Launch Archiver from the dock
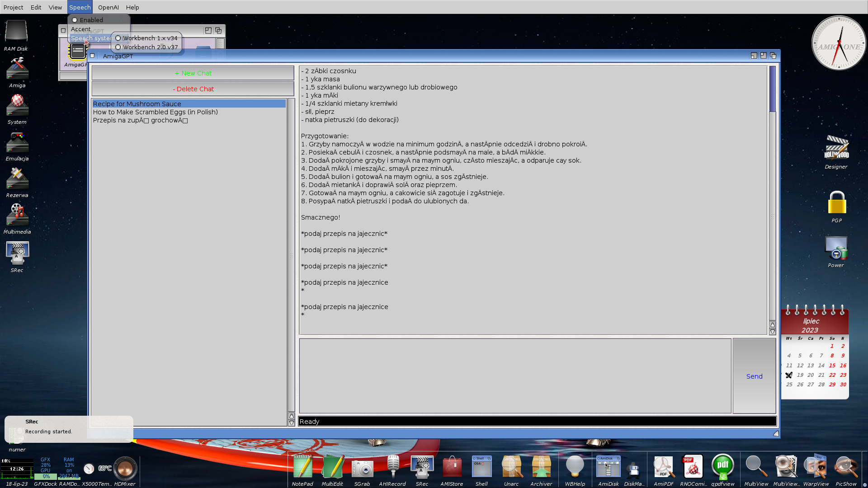Screen dimensions: 868x488 pos(541,467)
